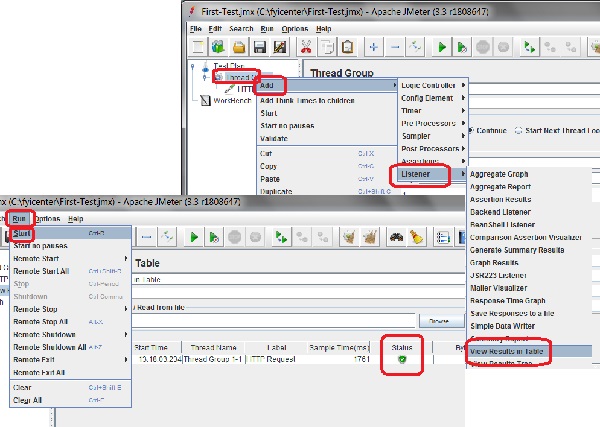The width and height of the screenshot is (600, 427).
Task: Click the binoculars Search toolbar icon
Action: point(396,237)
